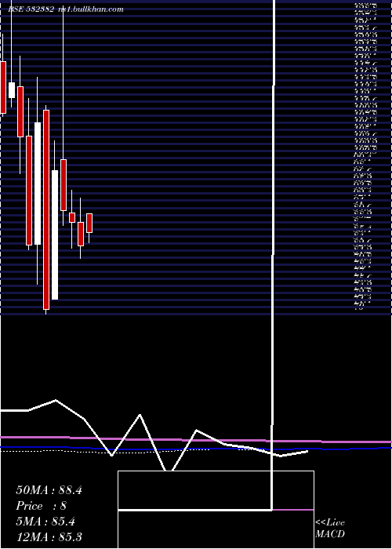The image size is (392, 549).
Task: Click the Price : 8 value text
Action: coord(42,506)
